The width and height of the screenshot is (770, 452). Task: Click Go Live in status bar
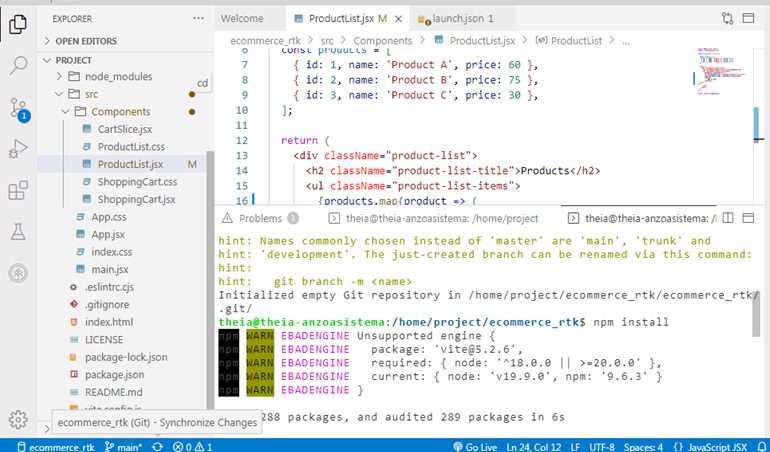(475, 447)
